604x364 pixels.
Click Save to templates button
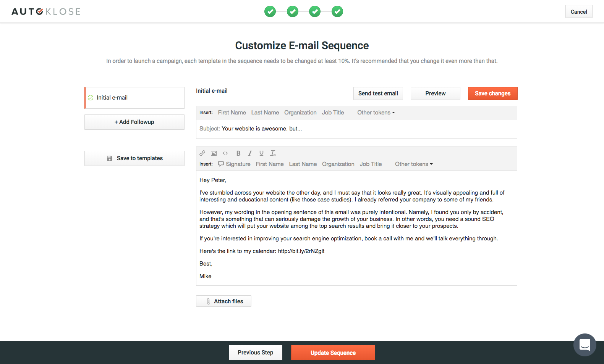(x=134, y=158)
